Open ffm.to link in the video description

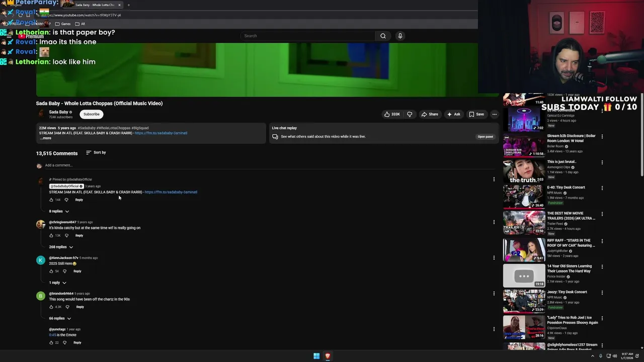click(161, 133)
